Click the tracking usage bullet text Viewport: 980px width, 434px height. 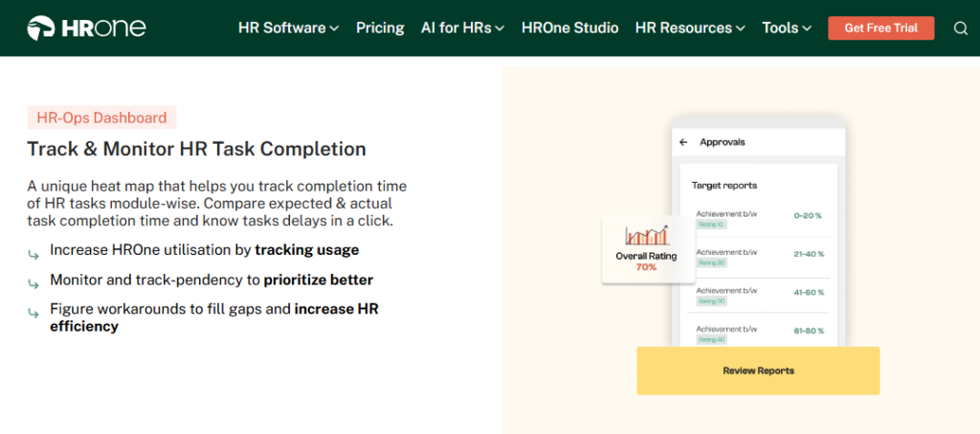205,250
